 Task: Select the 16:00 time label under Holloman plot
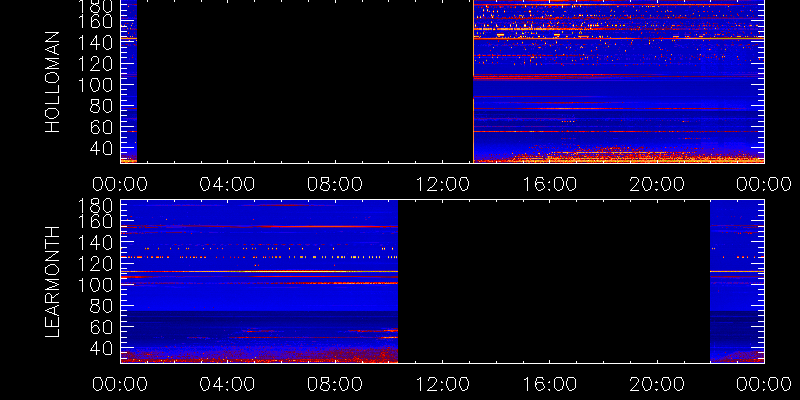[549, 184]
